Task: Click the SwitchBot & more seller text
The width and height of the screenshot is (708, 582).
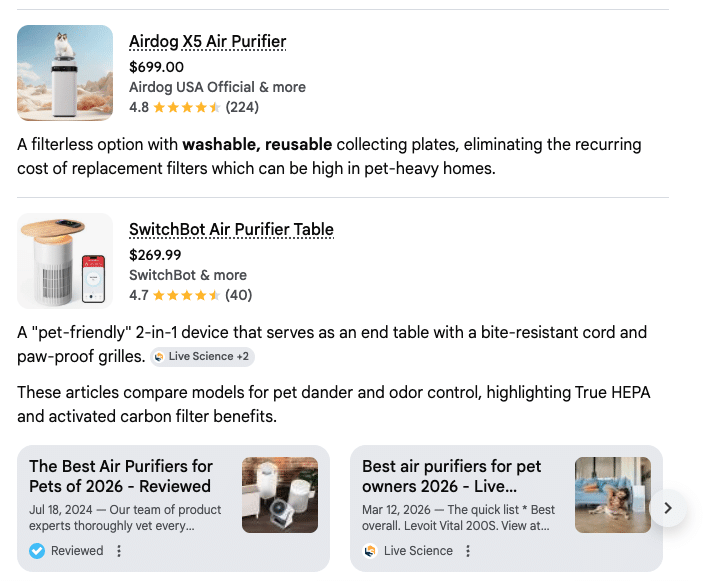Action: click(188, 275)
